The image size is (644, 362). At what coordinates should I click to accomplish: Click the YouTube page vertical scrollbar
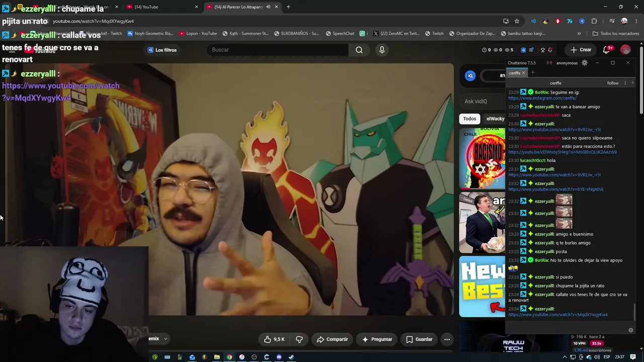[641, 80]
